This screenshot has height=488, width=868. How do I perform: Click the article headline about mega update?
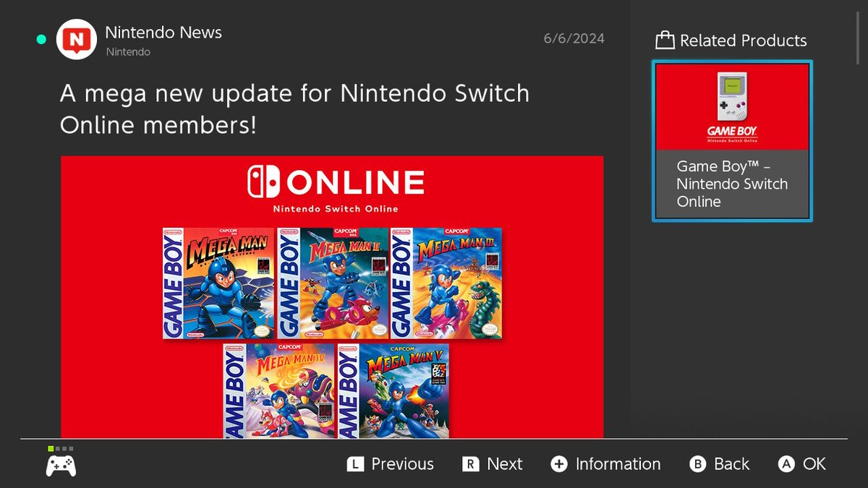point(294,109)
